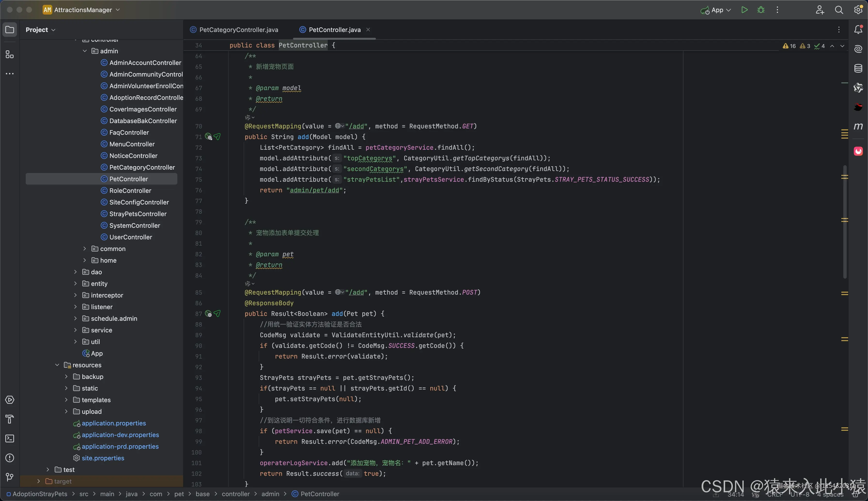Toggle the Project tool window folder icon
This screenshot has width=868, height=501.
(x=10, y=30)
